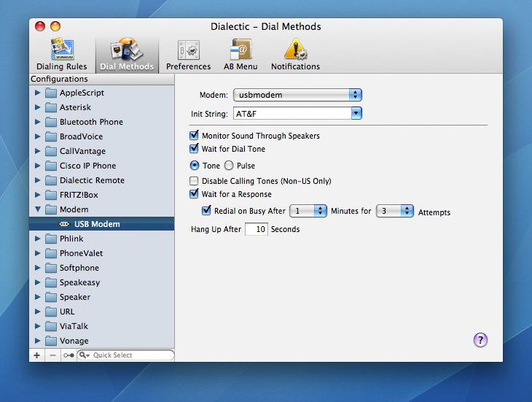Image resolution: width=532 pixels, height=402 pixels.
Task: Click the Hang Up After seconds field
Action: pos(256,229)
